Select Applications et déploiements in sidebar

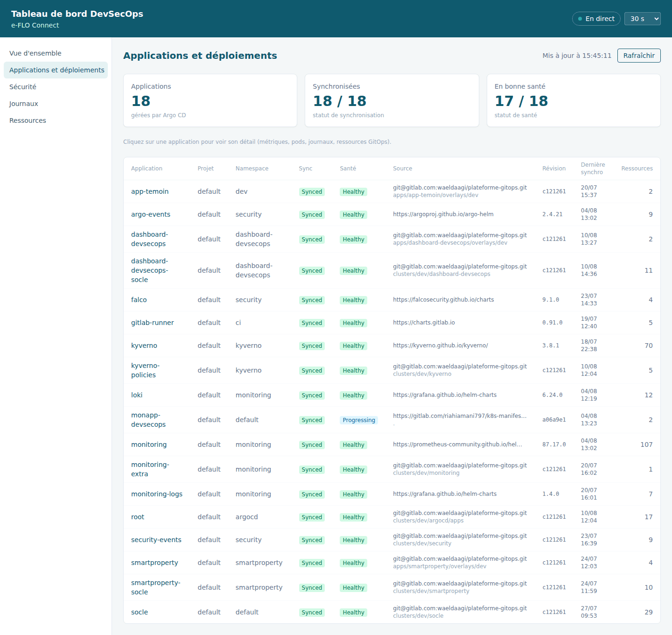point(56,70)
